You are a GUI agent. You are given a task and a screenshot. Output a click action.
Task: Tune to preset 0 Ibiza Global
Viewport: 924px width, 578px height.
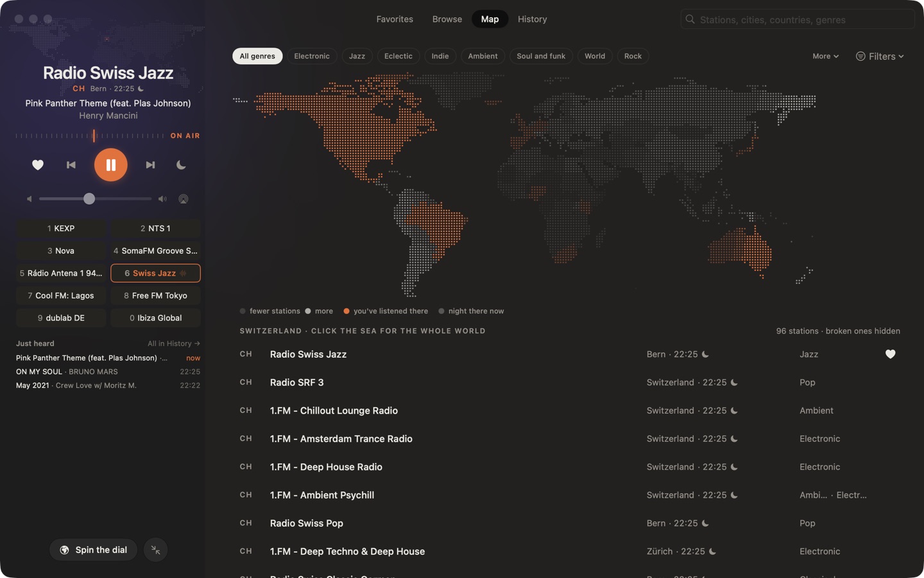click(x=155, y=318)
